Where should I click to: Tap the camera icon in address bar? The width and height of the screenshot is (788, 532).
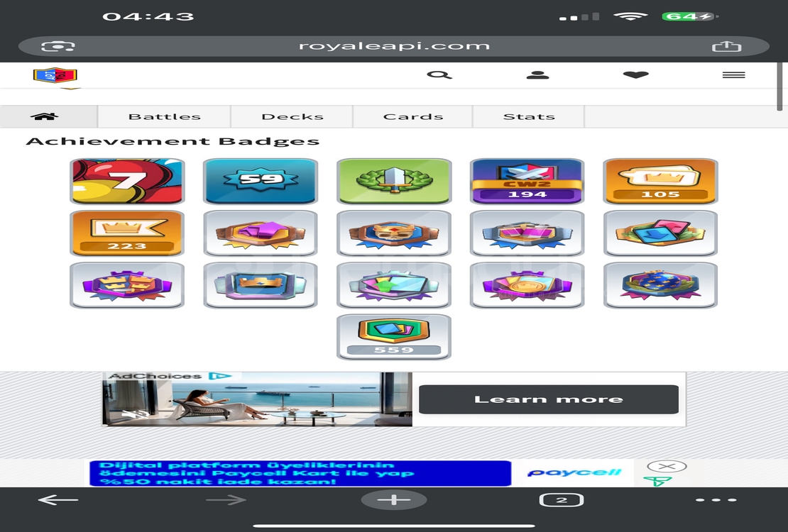tap(58, 46)
